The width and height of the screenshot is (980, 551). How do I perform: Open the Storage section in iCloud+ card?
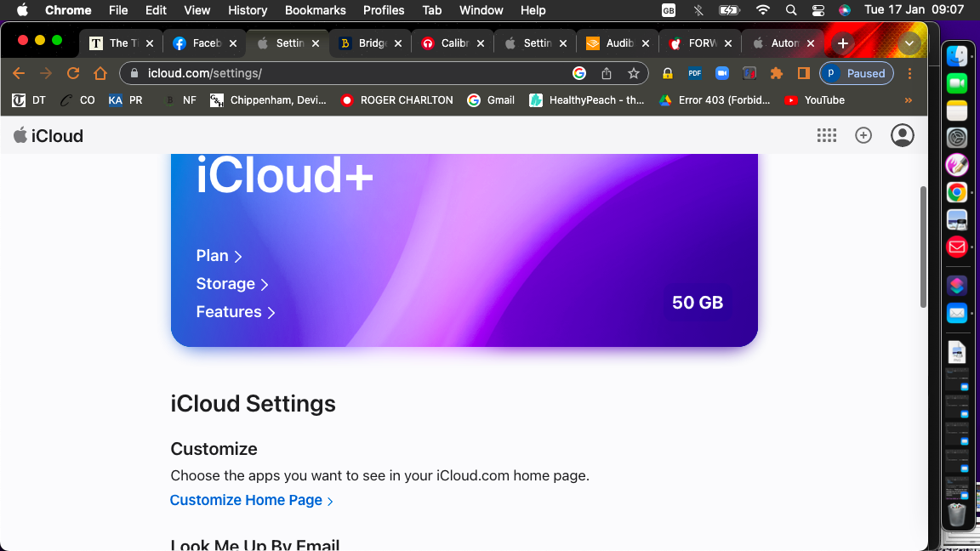(x=232, y=284)
